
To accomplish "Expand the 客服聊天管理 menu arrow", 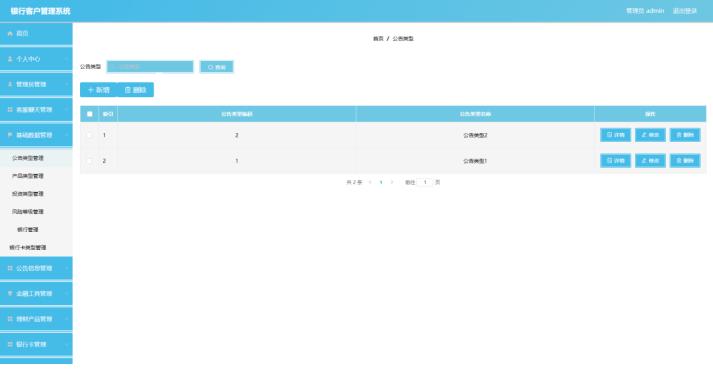I will click(66, 110).
